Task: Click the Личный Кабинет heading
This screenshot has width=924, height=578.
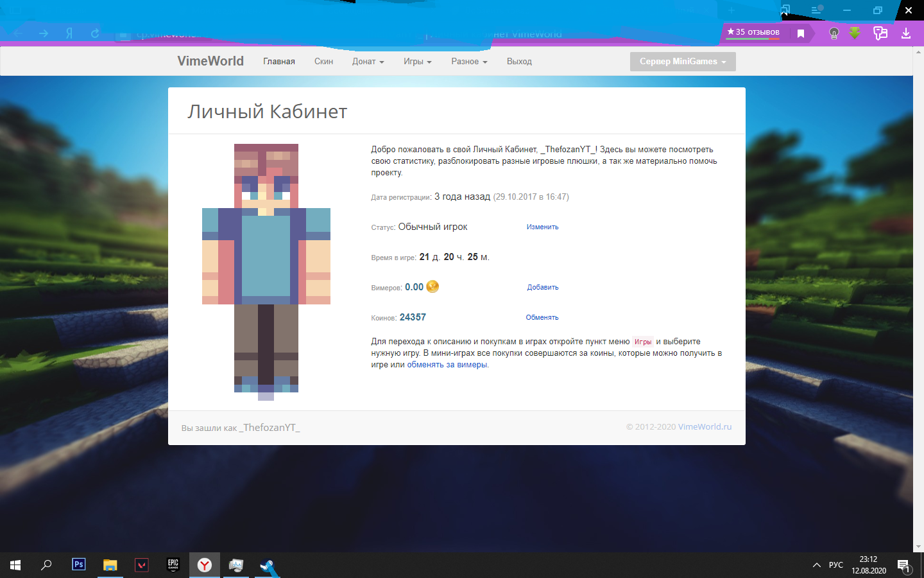Action: (267, 112)
